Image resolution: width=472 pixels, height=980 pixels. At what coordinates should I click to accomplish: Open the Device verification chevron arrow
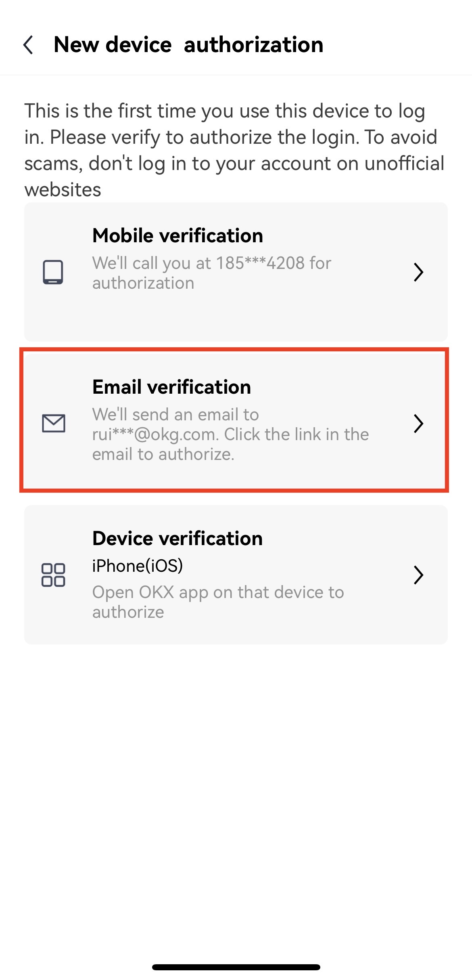click(x=418, y=575)
